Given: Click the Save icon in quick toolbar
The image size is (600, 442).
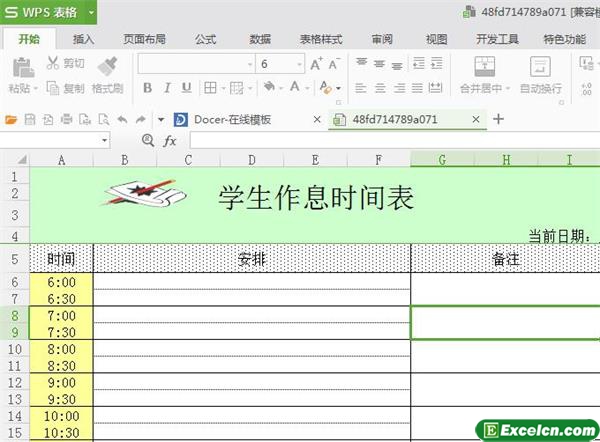Looking at the screenshot, I should (30, 120).
